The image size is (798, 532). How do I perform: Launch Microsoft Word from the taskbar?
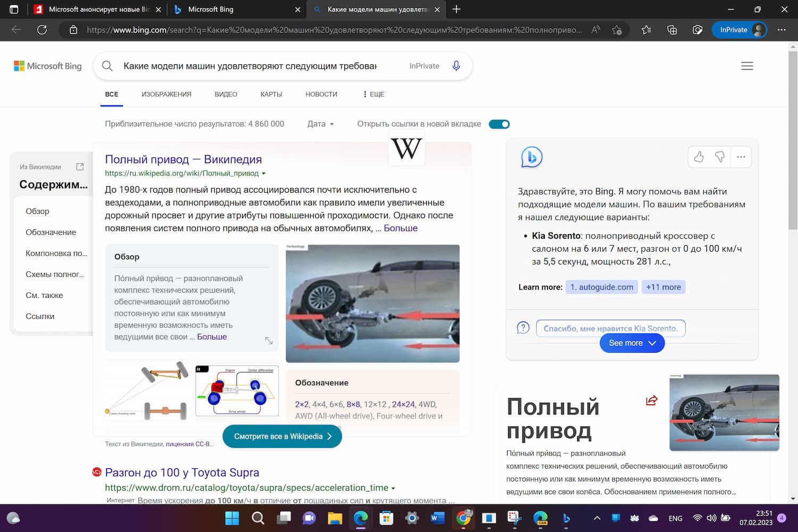pyautogui.click(x=437, y=518)
